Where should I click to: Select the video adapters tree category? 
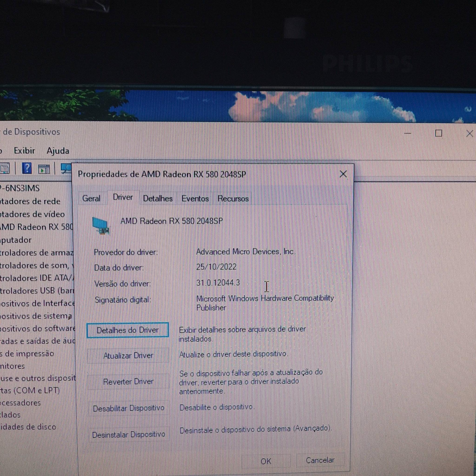coord(32,214)
